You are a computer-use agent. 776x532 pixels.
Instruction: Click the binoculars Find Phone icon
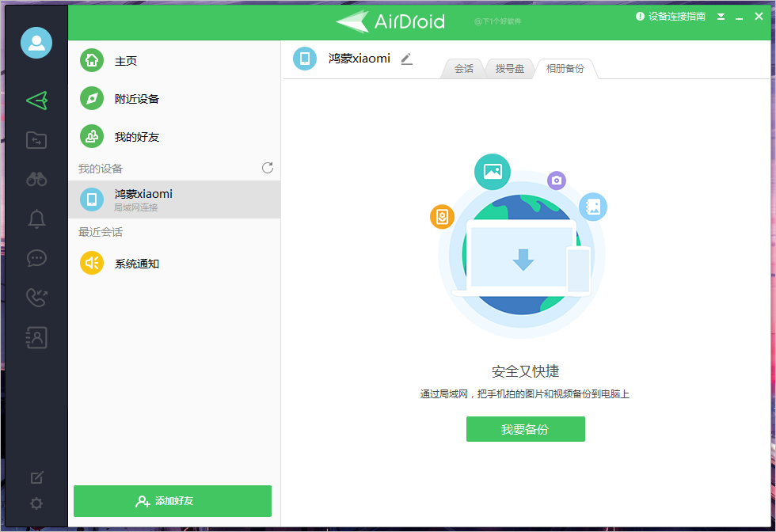pyautogui.click(x=36, y=179)
